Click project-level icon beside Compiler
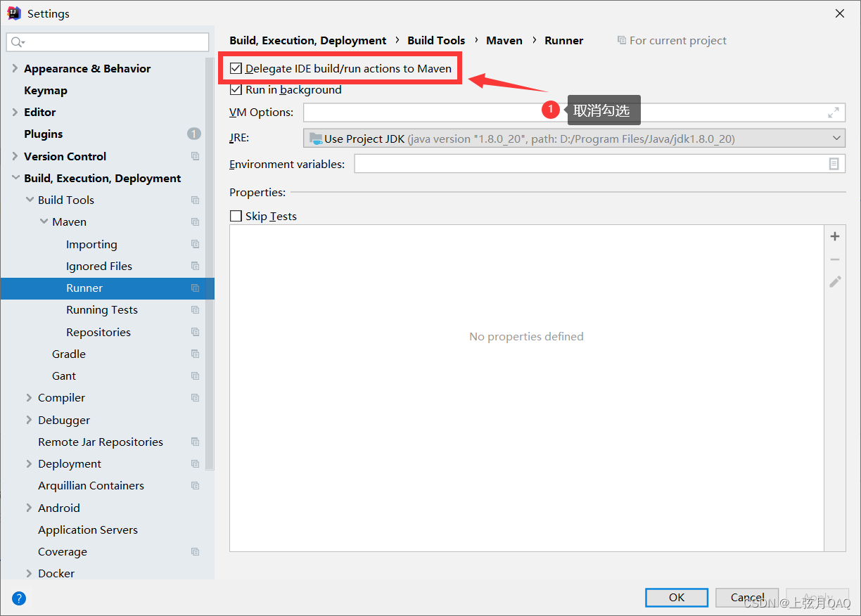 click(x=196, y=397)
